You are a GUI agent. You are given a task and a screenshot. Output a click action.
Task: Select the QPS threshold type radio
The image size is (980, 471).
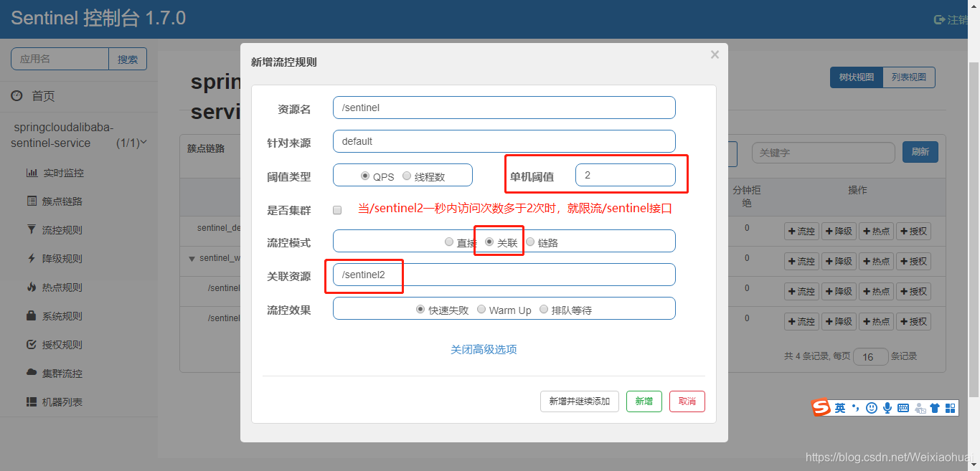click(x=365, y=176)
